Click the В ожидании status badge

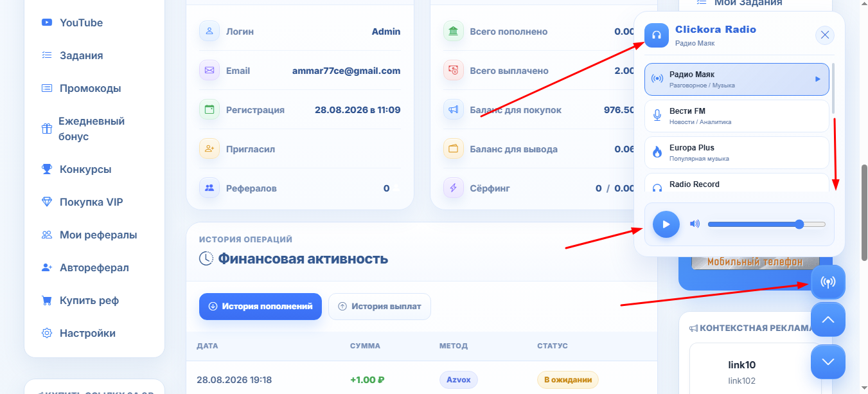point(568,380)
